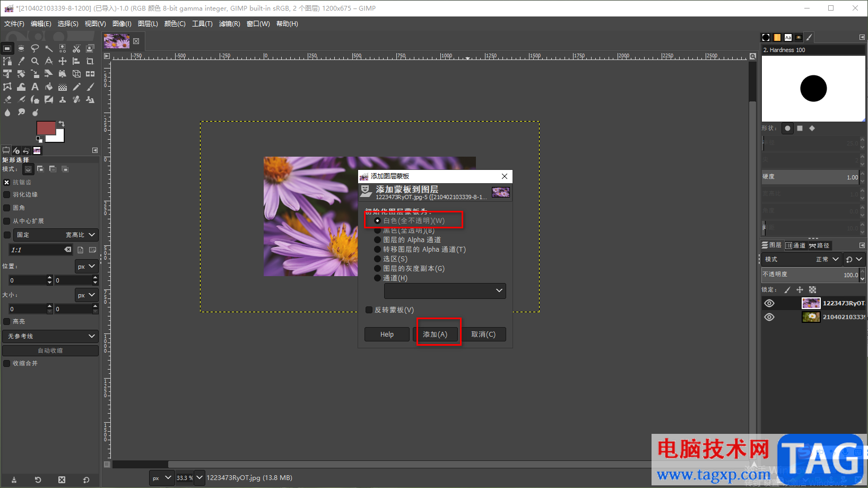The width and height of the screenshot is (868, 488).
Task: Swap foreground and background colors arrow
Action: [x=62, y=124]
